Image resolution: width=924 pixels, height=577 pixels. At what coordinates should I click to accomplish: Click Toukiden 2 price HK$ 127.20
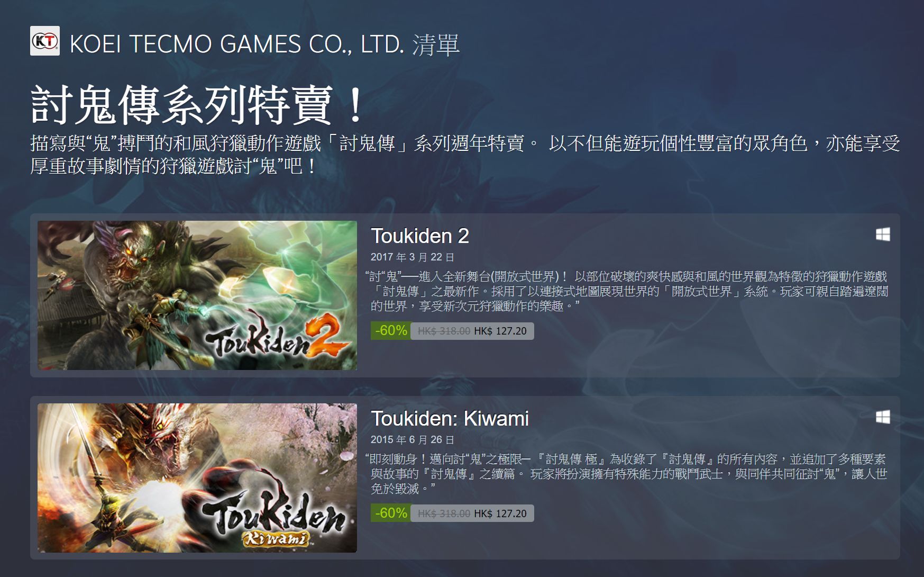click(x=500, y=331)
